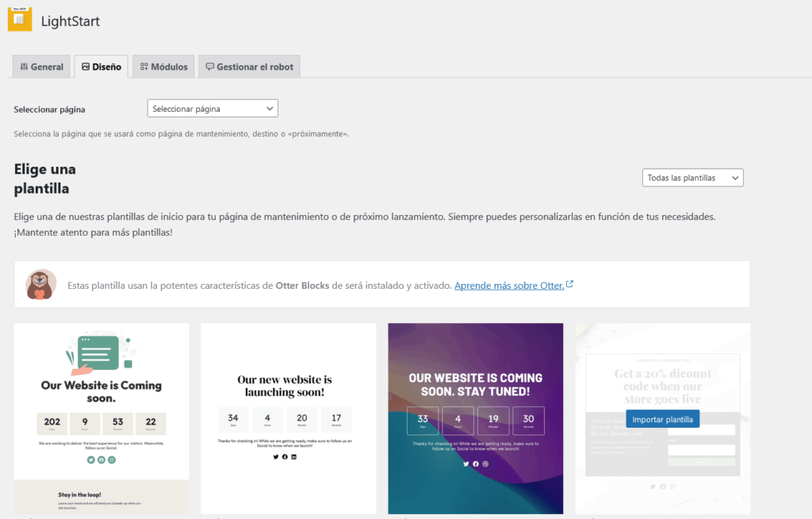Viewport: 812px width, 519px height.
Task: Click the LightStart plugin logo icon
Action: [x=18, y=17]
